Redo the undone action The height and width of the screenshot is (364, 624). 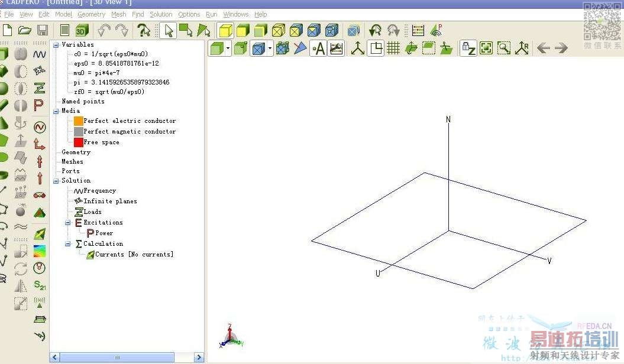(x=122, y=30)
